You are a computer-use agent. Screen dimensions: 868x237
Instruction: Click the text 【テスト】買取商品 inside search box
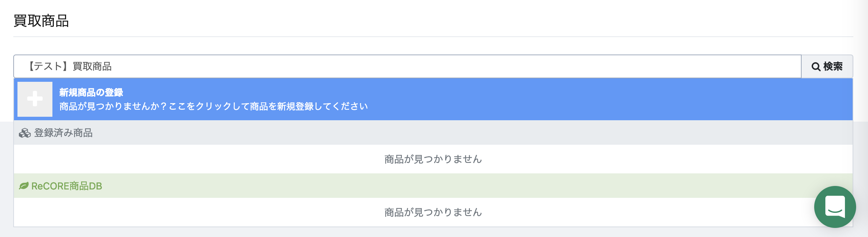tap(69, 66)
